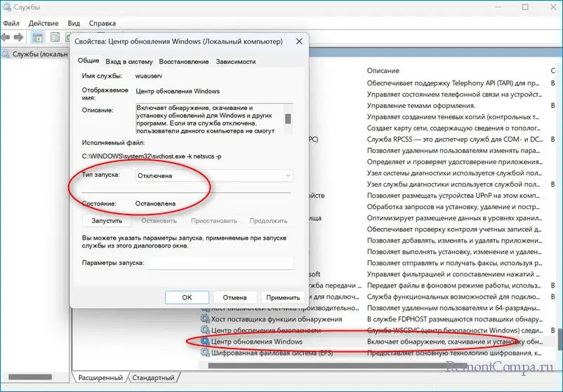Open the Файл menu

[11, 22]
